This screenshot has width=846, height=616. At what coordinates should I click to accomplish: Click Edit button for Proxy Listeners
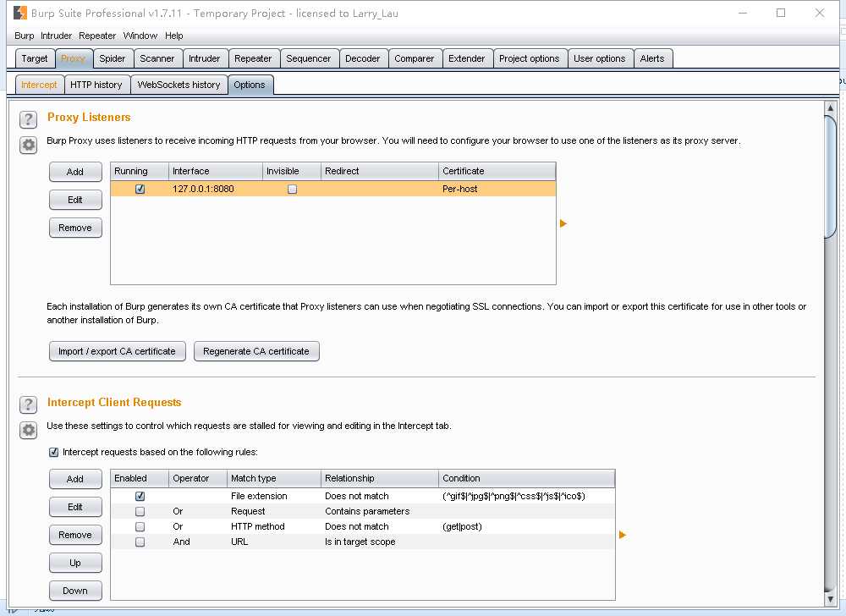click(x=75, y=200)
